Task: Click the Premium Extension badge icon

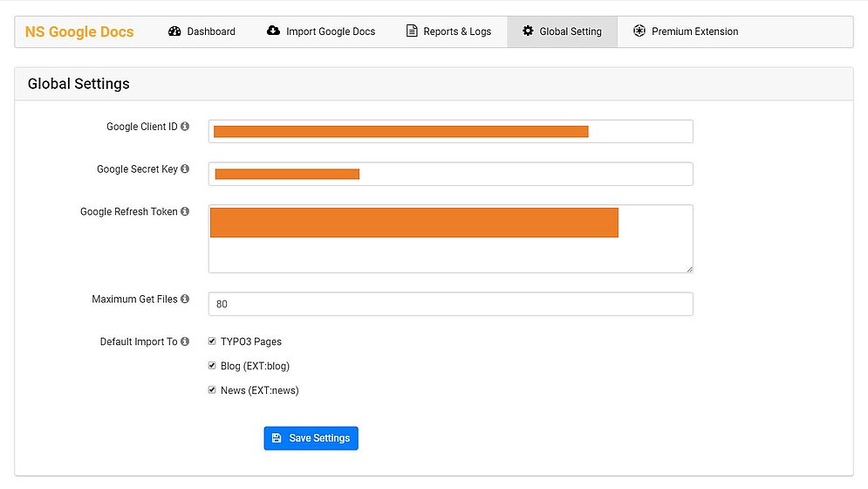Action: pos(639,31)
